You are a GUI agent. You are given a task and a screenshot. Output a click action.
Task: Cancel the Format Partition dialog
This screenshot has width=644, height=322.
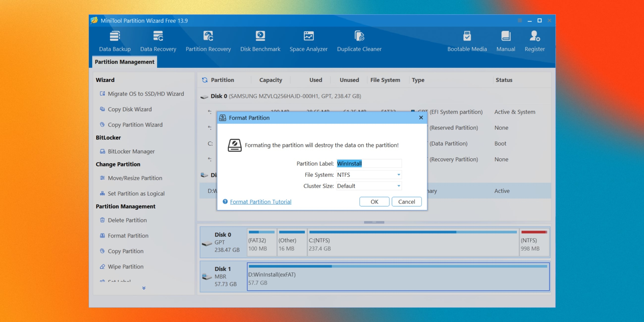coord(407,202)
